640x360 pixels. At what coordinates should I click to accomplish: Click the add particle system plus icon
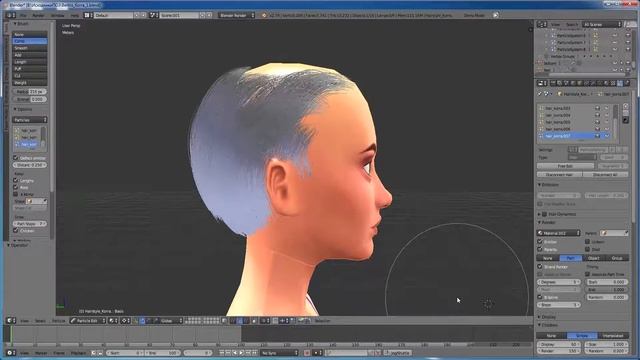coord(626,107)
